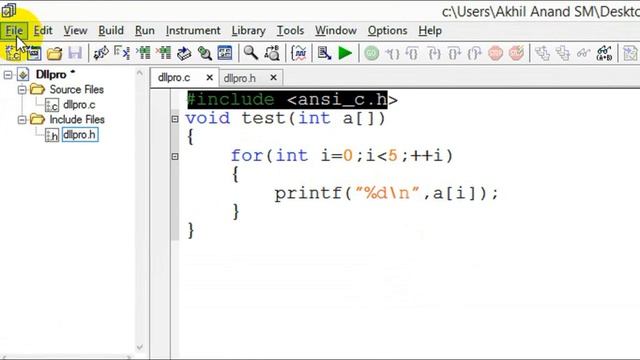The image size is (640, 360).
Task: Click the highlighted #include <ansi_c.h> line
Action: [x=292, y=100]
